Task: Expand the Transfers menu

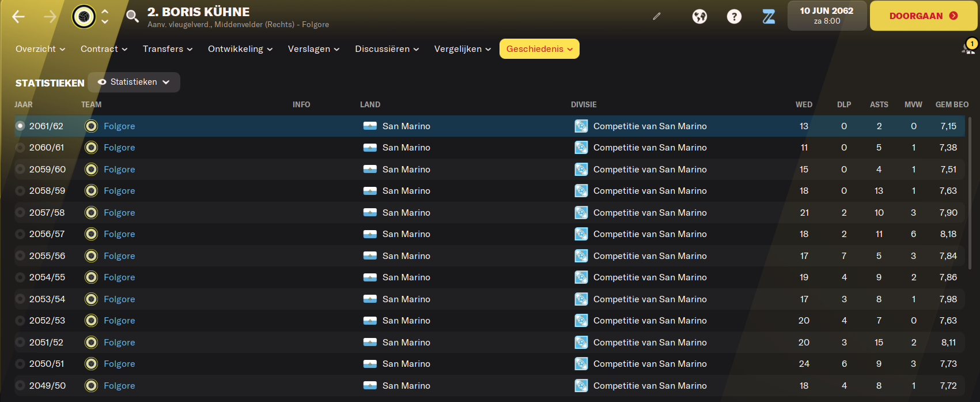Action: [168, 49]
